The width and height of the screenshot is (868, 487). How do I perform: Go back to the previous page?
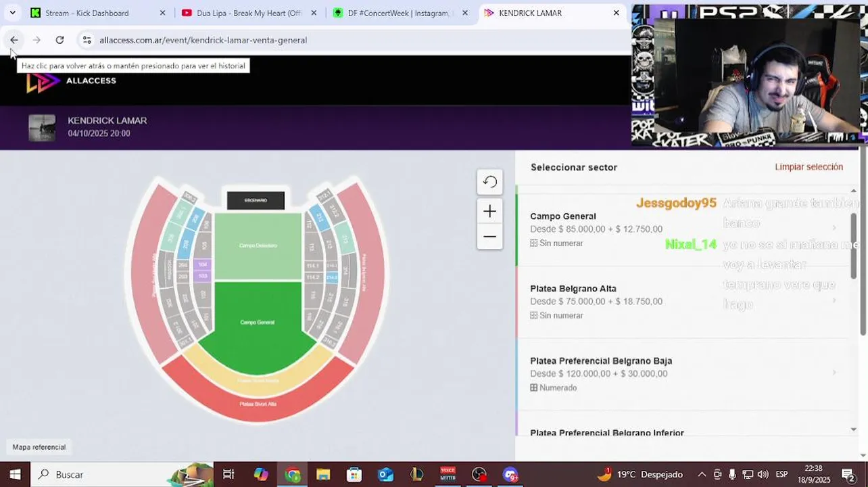(14, 40)
